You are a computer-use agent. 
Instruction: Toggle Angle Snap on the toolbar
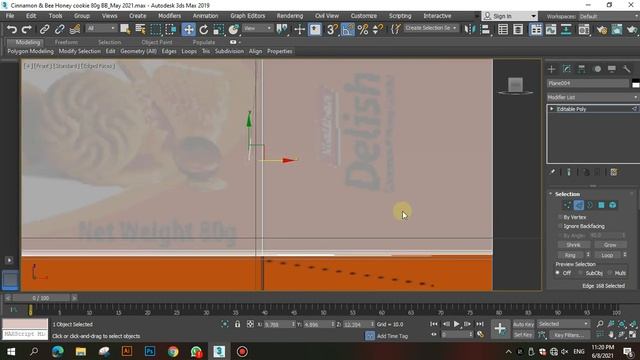[347, 29]
